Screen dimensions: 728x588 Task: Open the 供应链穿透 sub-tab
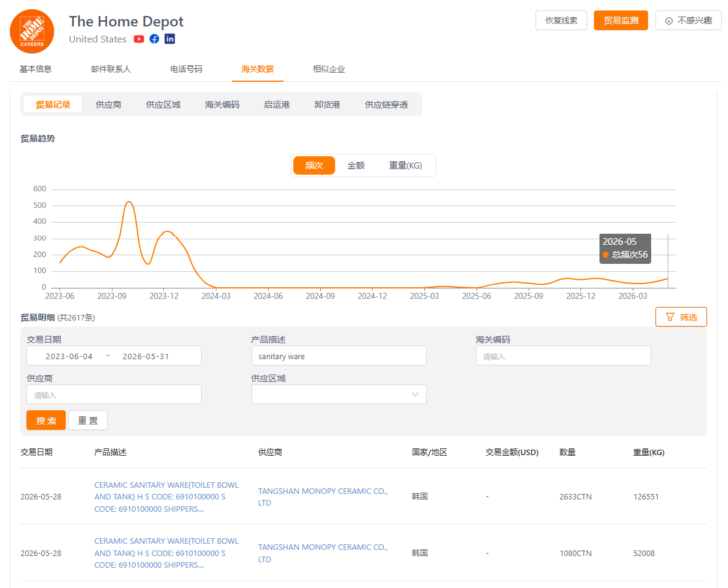[386, 105]
